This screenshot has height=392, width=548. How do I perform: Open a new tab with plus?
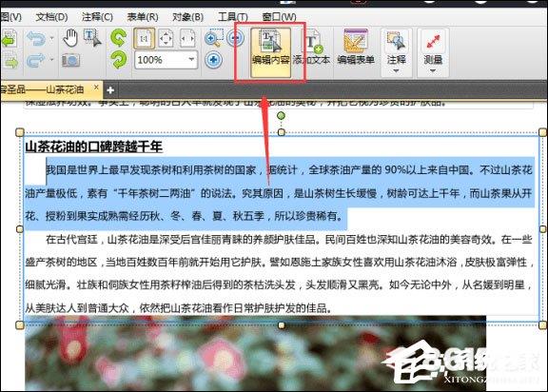coord(110,90)
